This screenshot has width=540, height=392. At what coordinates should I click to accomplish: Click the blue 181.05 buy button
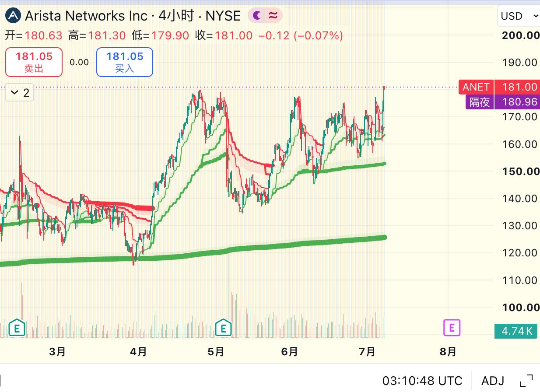pos(125,62)
